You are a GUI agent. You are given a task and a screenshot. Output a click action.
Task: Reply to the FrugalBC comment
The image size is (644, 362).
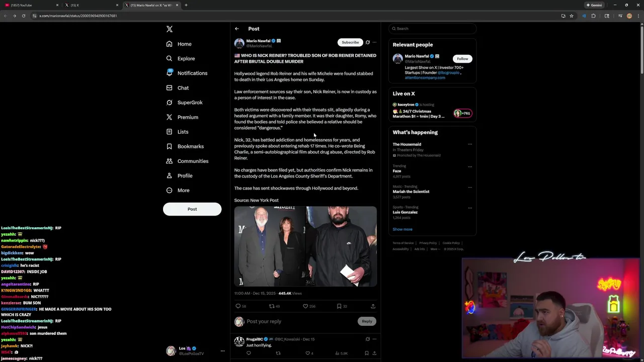249,353
